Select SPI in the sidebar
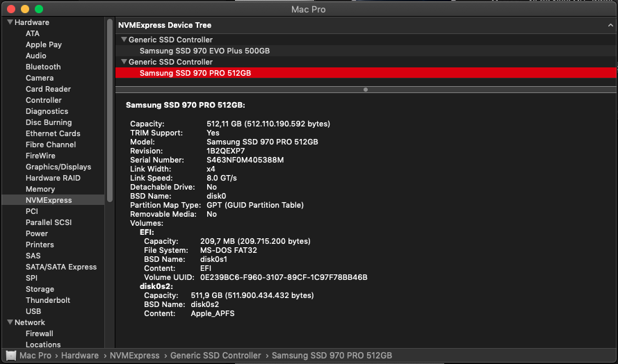 (x=31, y=278)
